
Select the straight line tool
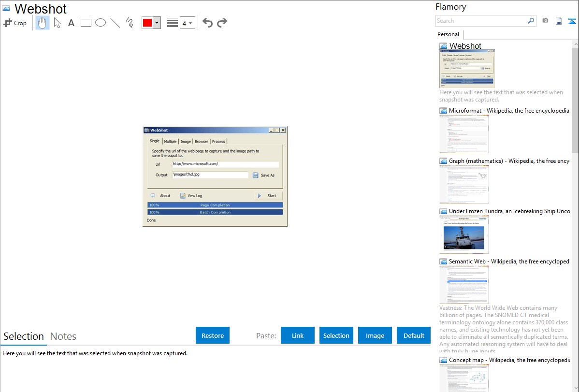coord(115,23)
